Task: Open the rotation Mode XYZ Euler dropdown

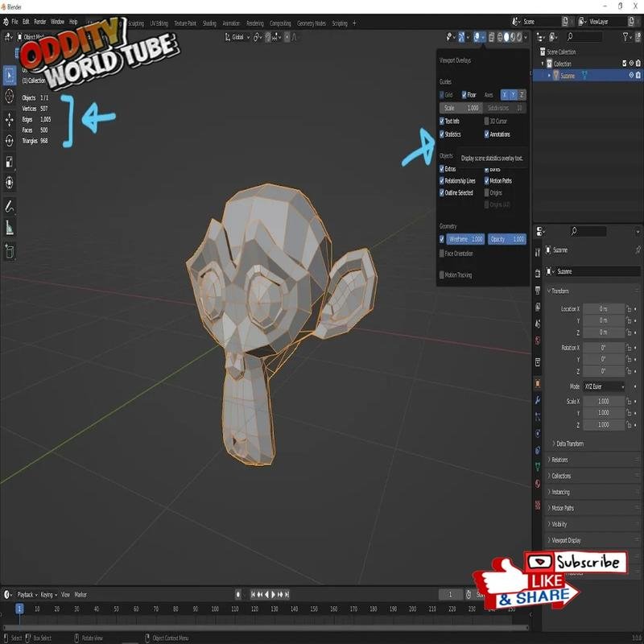Action: (605, 386)
